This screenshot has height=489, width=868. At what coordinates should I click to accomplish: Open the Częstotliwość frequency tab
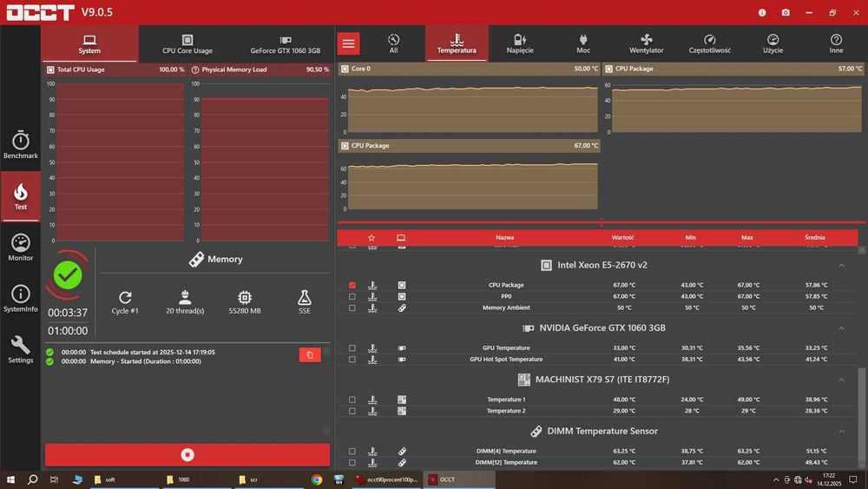click(710, 43)
